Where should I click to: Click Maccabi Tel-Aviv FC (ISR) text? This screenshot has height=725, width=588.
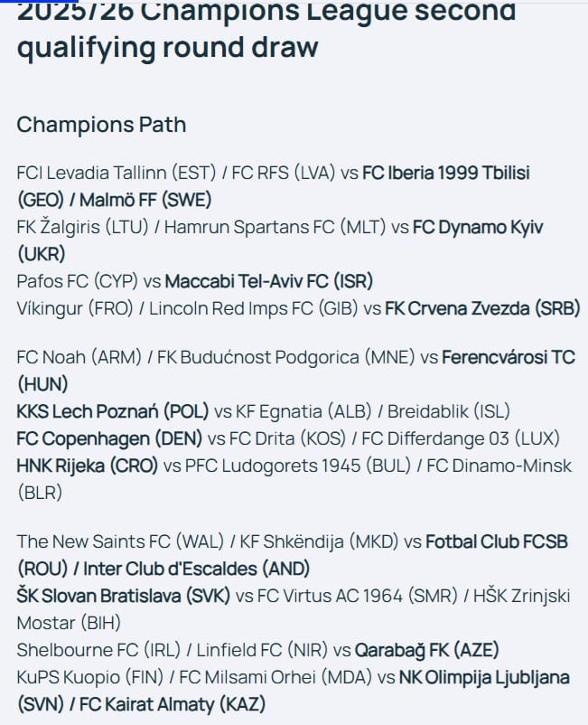(269, 281)
